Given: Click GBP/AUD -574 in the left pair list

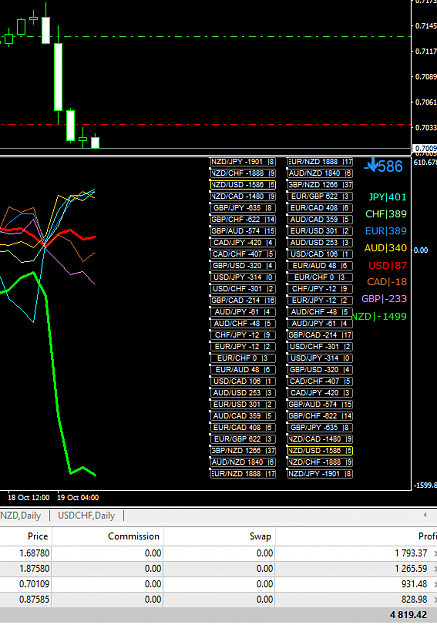Looking at the screenshot, I should (243, 231).
